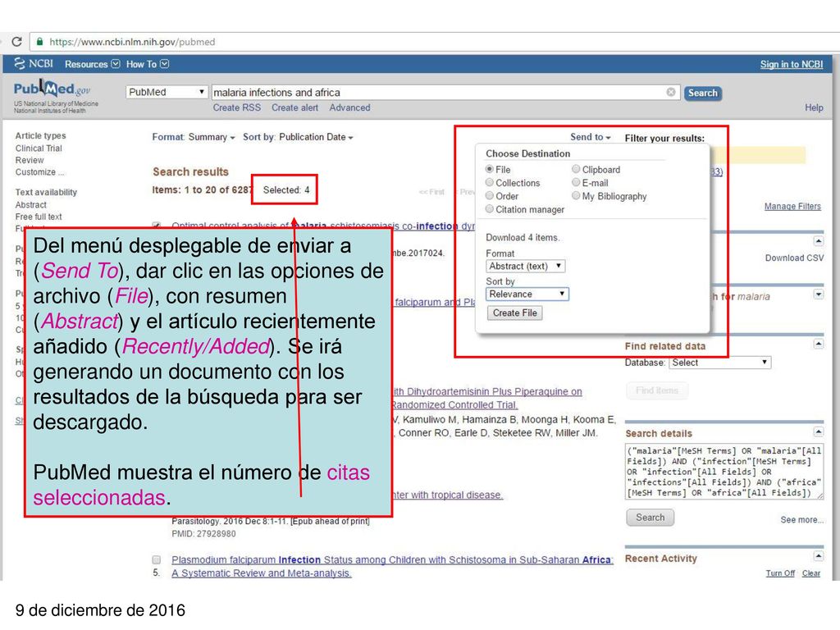Select the File destination radio button
840x630 pixels.
(489, 169)
